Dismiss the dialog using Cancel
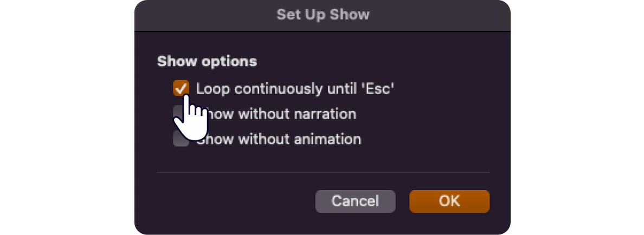This screenshot has width=644, height=235. [355, 201]
